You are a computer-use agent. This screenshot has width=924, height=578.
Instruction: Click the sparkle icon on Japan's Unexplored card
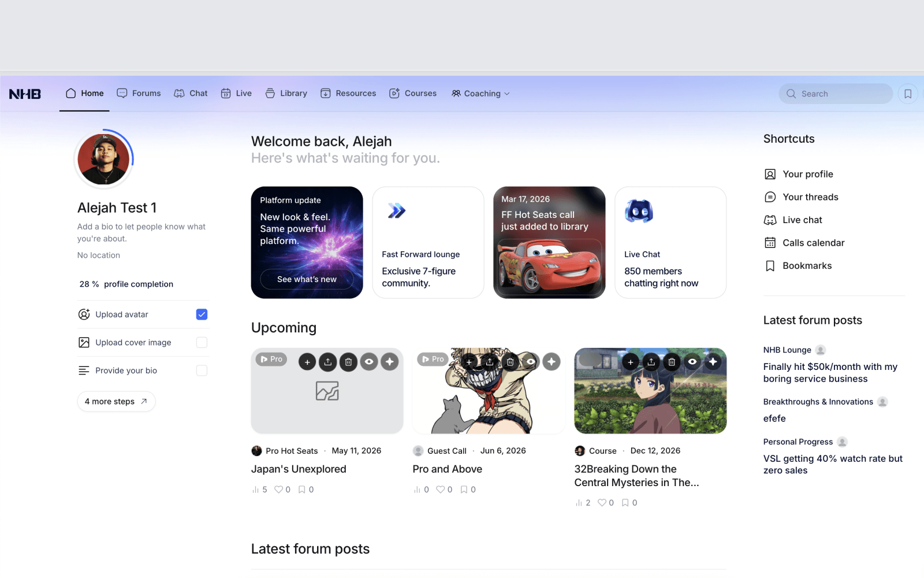click(x=390, y=362)
